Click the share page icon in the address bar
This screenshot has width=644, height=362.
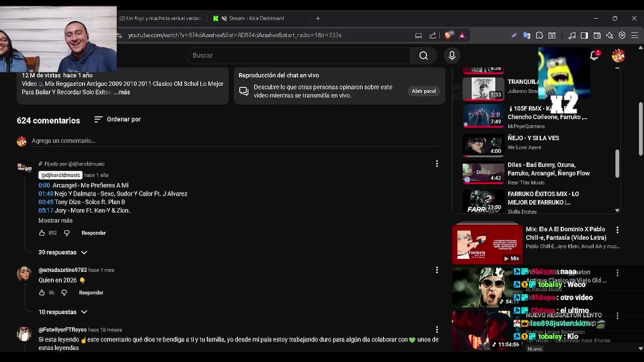click(x=433, y=35)
